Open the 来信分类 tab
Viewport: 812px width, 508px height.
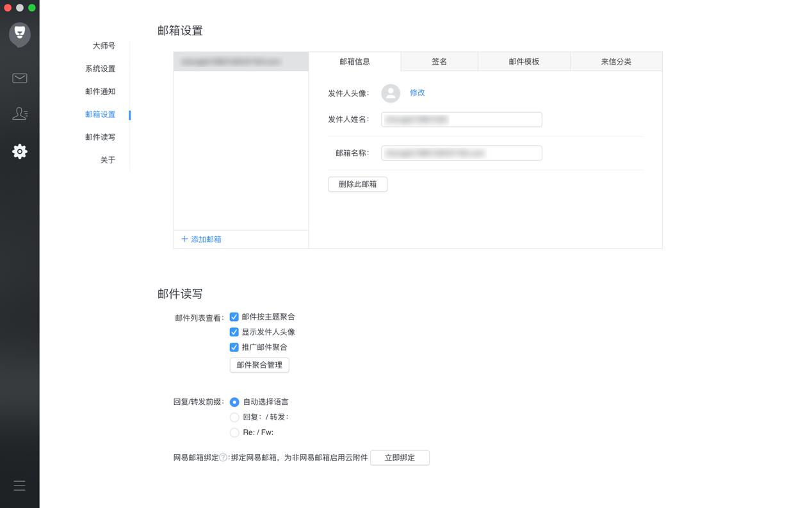[615, 61]
